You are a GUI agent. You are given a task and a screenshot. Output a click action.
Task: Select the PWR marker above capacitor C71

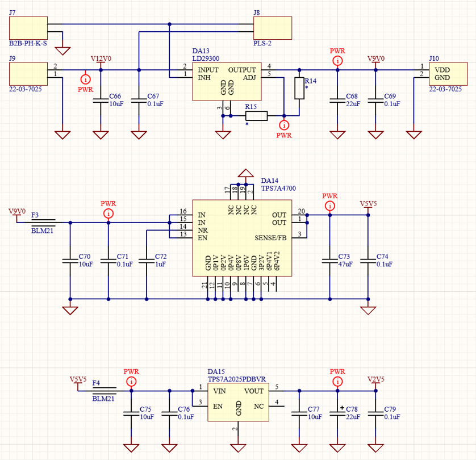point(108,213)
